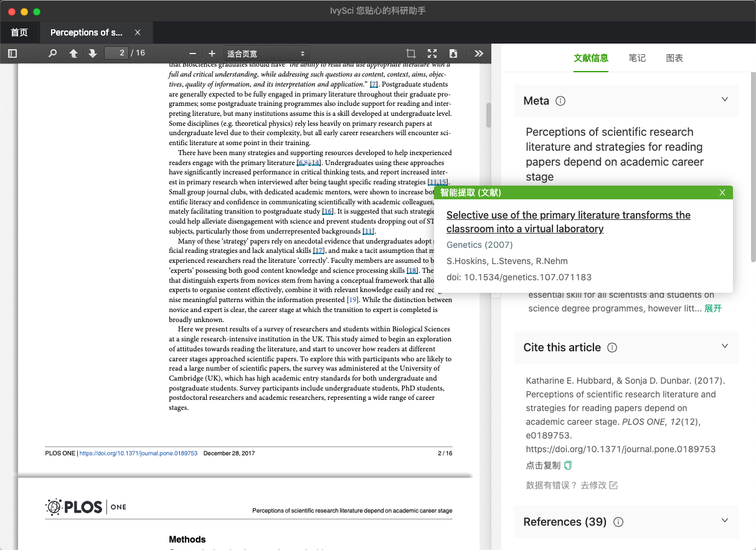This screenshot has width=756, height=550.
Task: Go to previous page arrow
Action: pos(73,54)
